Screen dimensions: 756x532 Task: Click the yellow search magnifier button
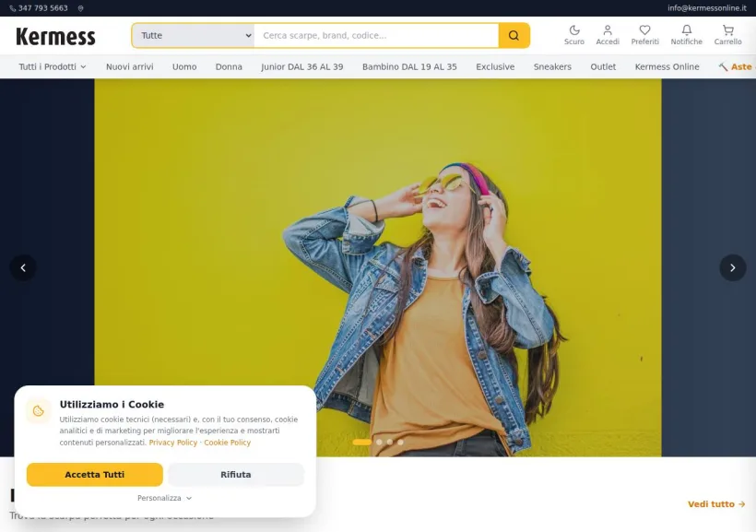[x=514, y=35]
